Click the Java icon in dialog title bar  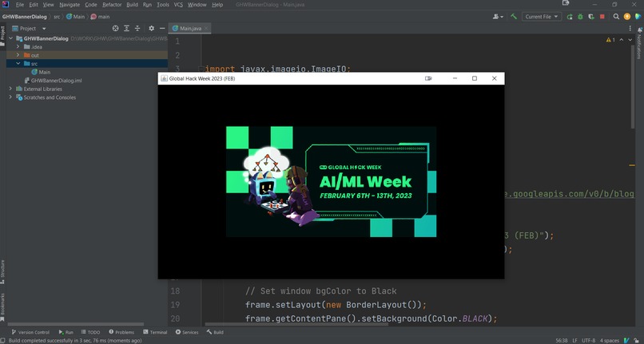tap(164, 78)
